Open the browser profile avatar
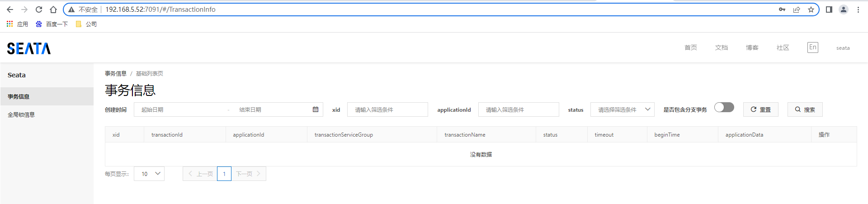Viewport: 868px width, 204px height. [x=844, y=9]
